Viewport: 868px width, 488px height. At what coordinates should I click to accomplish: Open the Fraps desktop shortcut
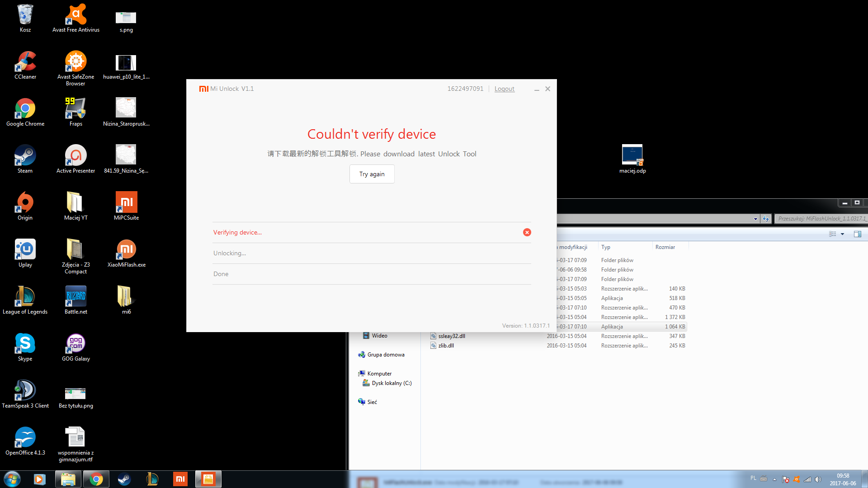tap(76, 112)
